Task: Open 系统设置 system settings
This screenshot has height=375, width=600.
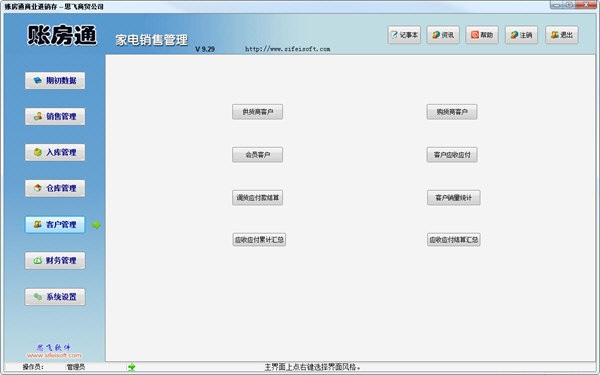Action: [55, 297]
